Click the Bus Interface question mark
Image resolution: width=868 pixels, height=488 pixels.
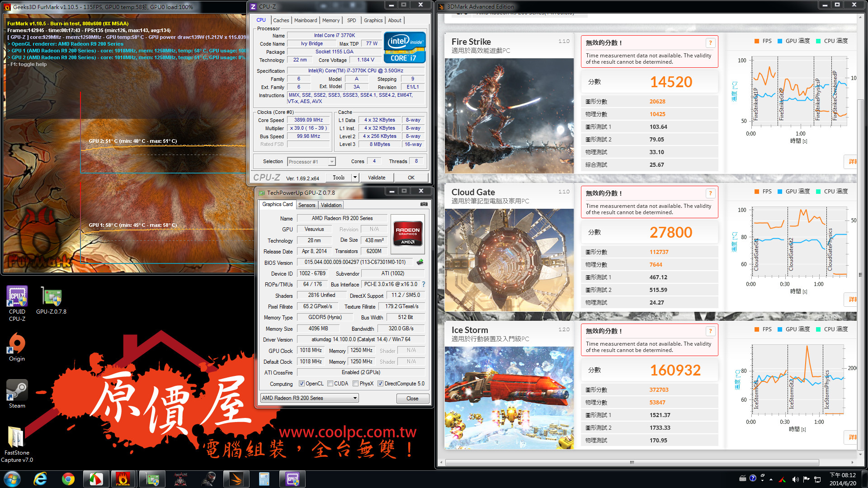[x=424, y=284]
